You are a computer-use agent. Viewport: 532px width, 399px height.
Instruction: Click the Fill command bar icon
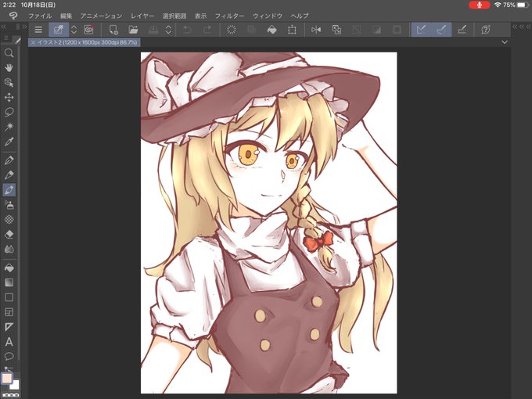[x=271, y=30]
